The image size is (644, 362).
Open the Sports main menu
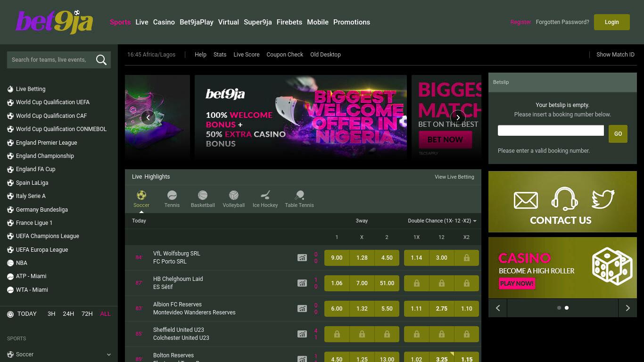120,22
